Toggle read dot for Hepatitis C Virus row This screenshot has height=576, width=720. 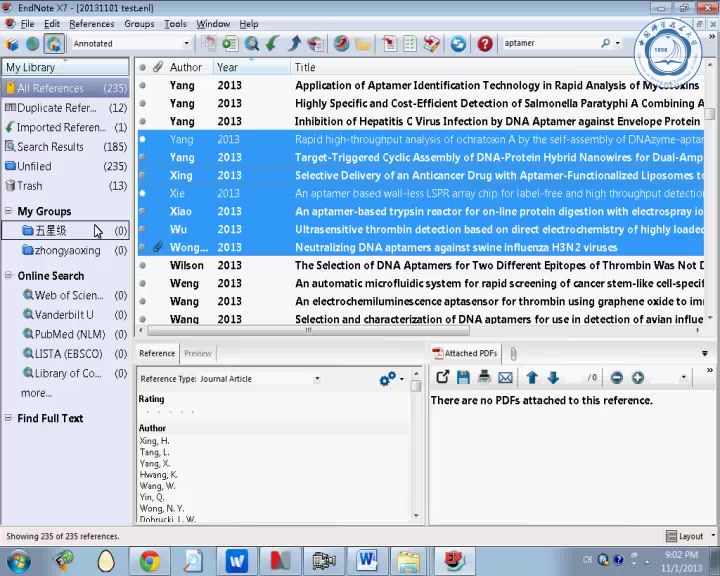click(143, 121)
